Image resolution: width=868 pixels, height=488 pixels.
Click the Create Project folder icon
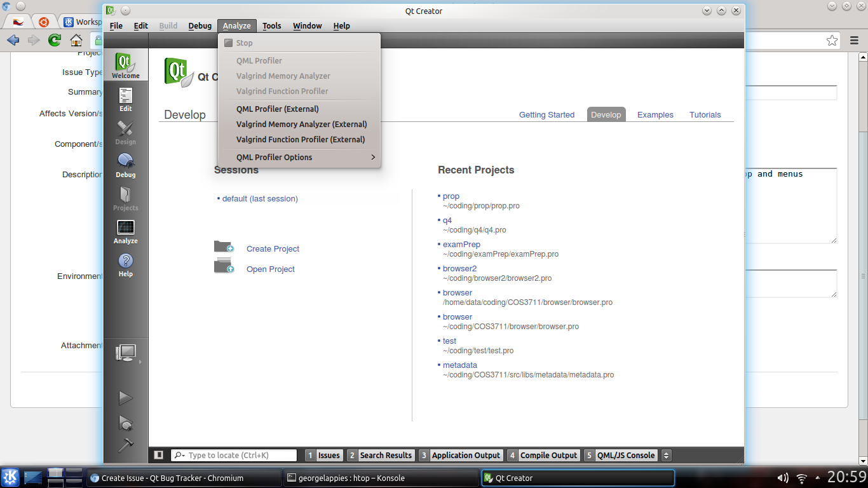point(224,247)
